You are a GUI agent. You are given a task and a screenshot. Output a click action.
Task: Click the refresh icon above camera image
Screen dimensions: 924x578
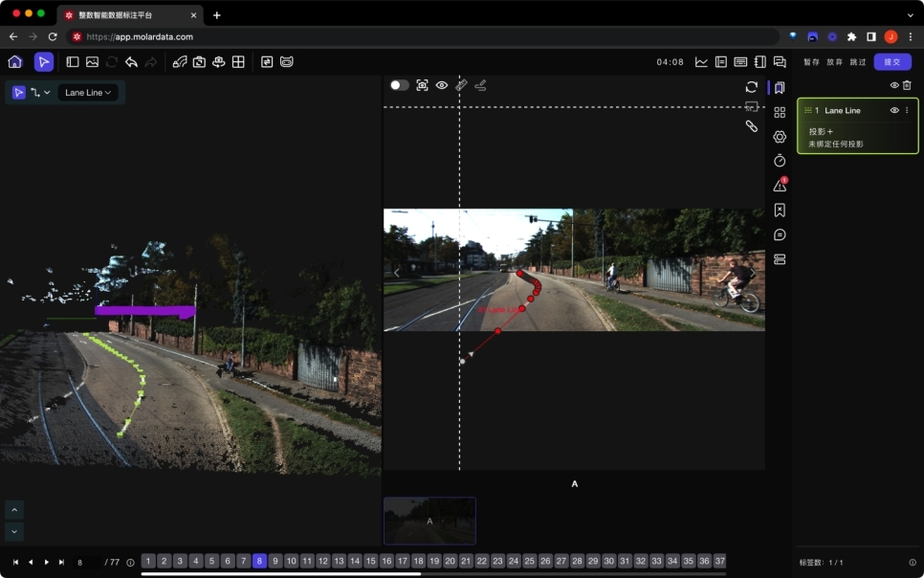point(751,87)
